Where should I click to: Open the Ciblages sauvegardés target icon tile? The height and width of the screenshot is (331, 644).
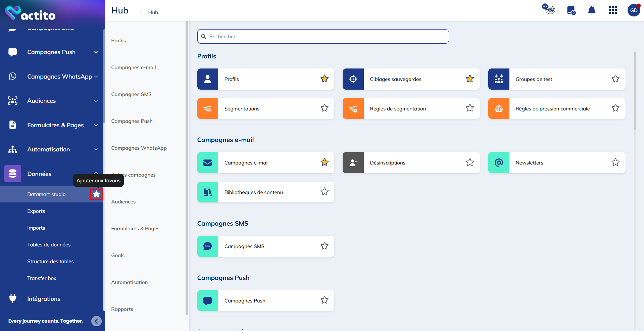(353, 79)
